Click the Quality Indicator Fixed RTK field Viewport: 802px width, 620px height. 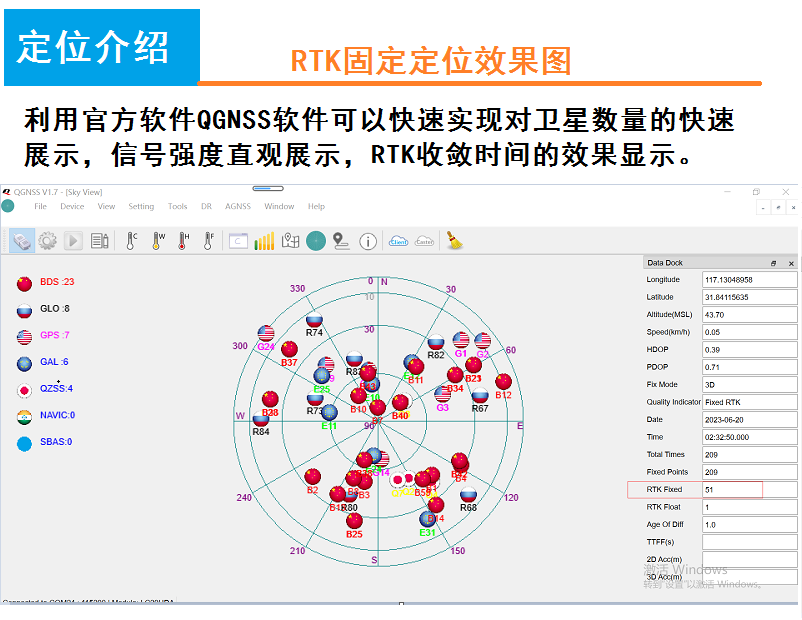click(749, 402)
